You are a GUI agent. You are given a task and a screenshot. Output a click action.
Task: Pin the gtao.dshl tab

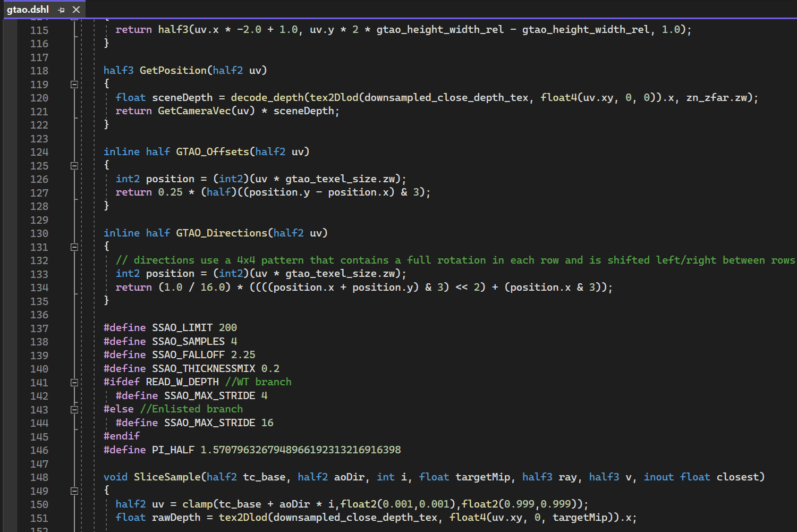tap(62, 10)
